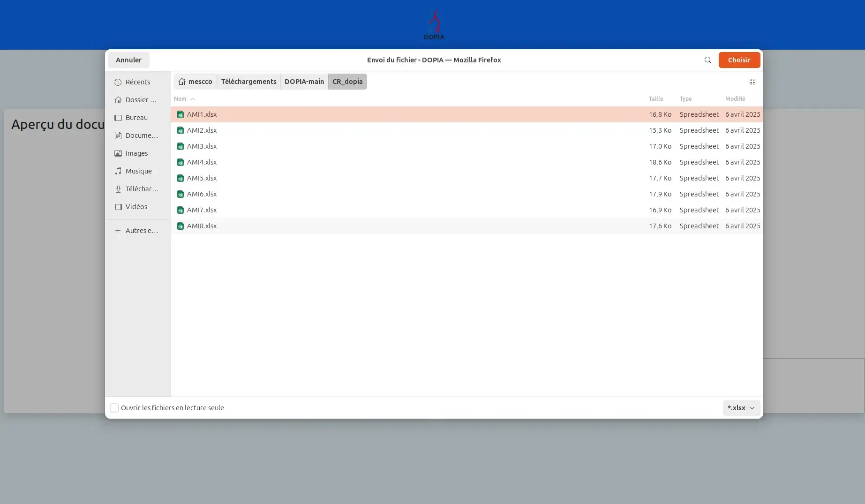Go to Images sidebar folder
The width and height of the screenshot is (865, 504).
click(x=136, y=153)
